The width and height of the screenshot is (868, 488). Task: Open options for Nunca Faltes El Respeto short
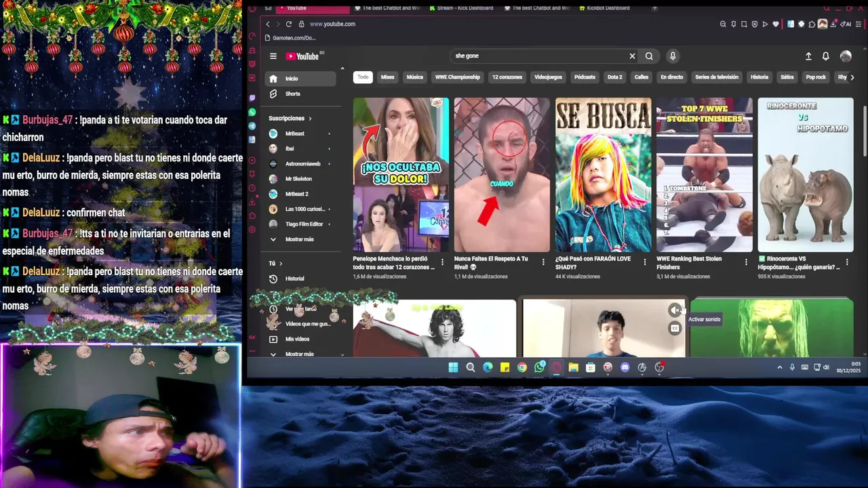543,262
